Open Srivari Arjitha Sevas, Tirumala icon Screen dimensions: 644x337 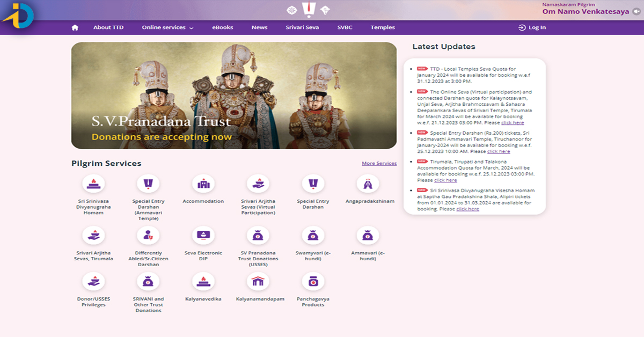point(94,236)
